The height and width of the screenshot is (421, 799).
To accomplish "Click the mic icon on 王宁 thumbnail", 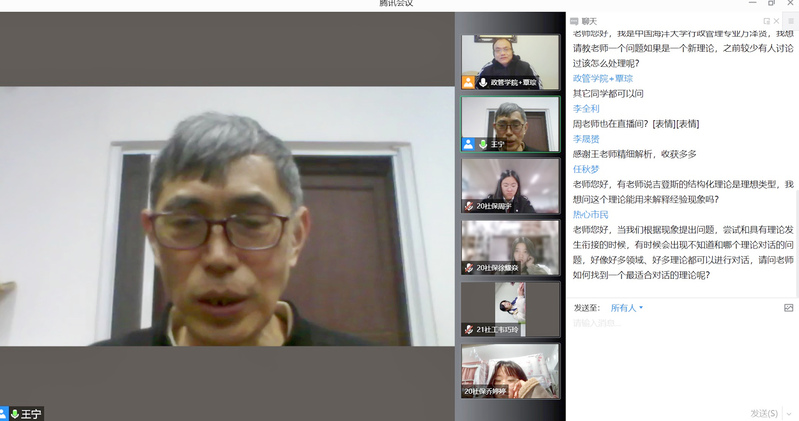I will pyautogui.click(x=484, y=144).
